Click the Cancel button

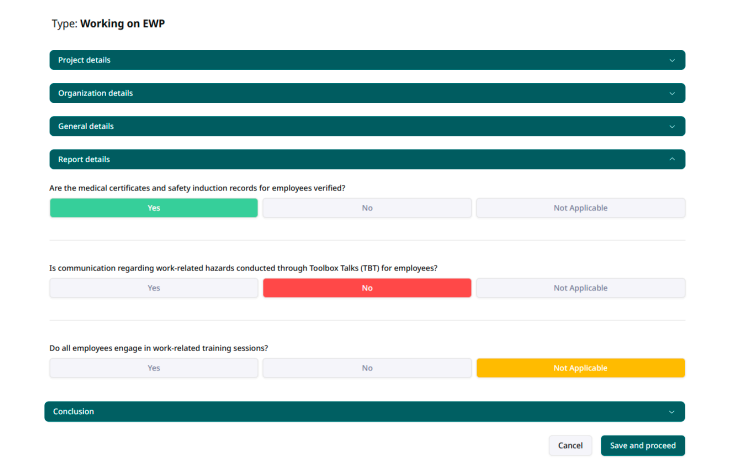[x=570, y=445]
